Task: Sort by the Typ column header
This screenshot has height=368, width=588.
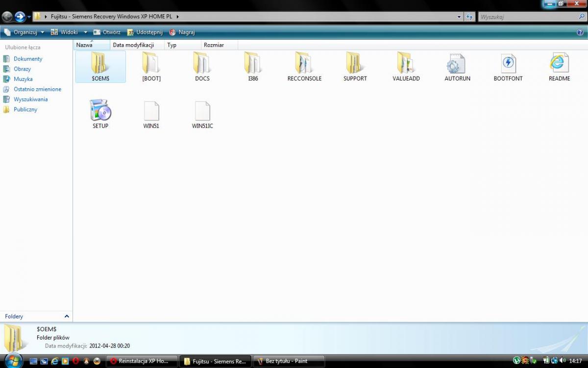Action: (182, 45)
